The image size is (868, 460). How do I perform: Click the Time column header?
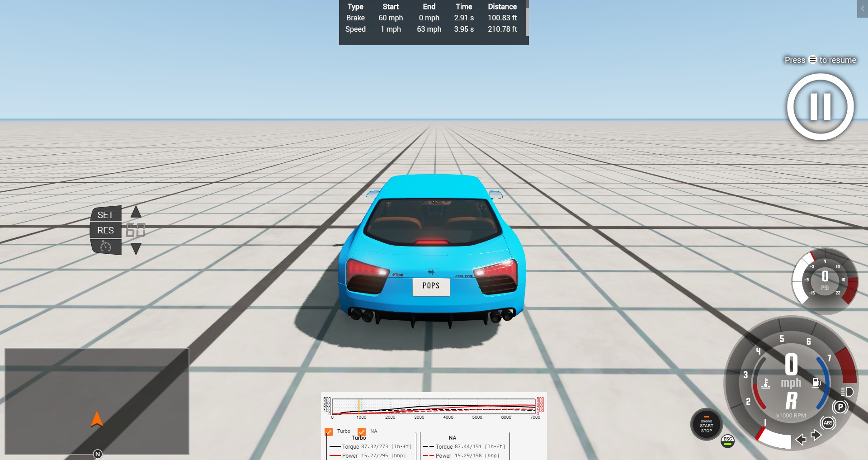(464, 6)
